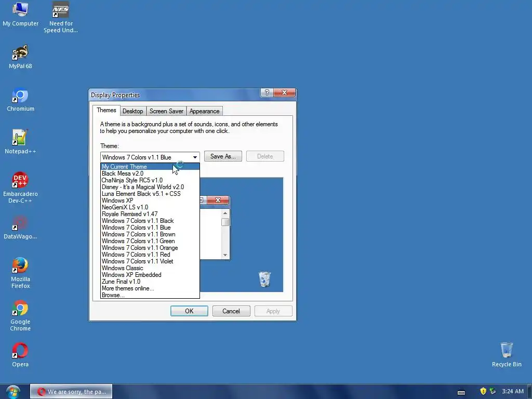Click the preview window scrollbar down arrow
Screen dimensions: 532x399
(x=225, y=255)
